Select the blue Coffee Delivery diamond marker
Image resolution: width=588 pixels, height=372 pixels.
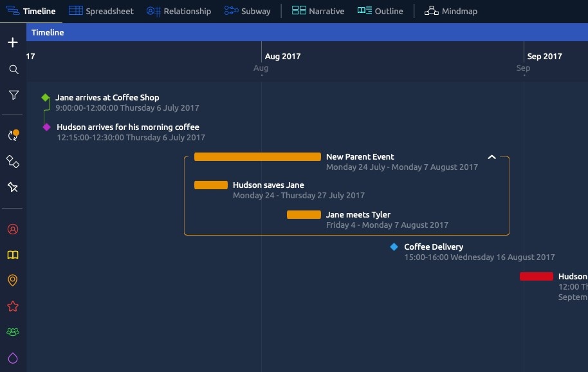[x=394, y=246]
